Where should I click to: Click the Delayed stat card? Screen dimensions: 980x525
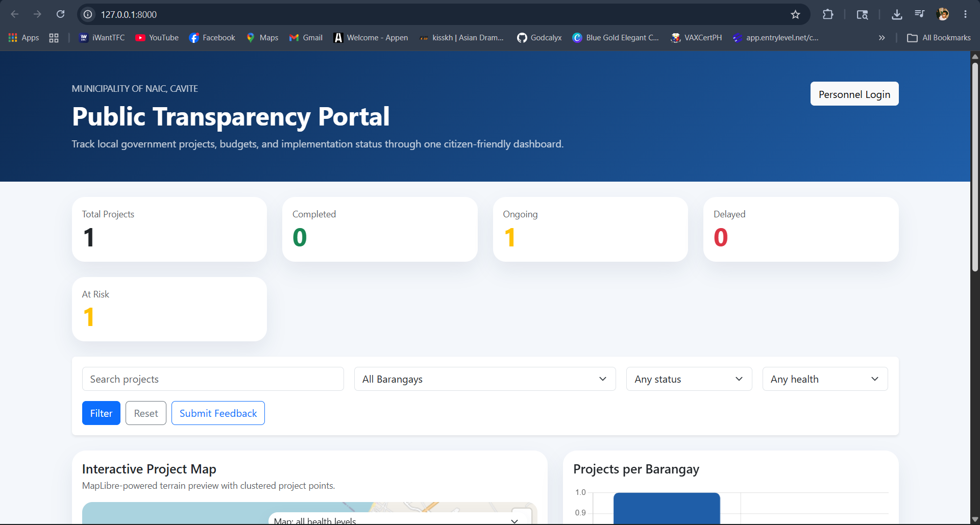point(801,230)
